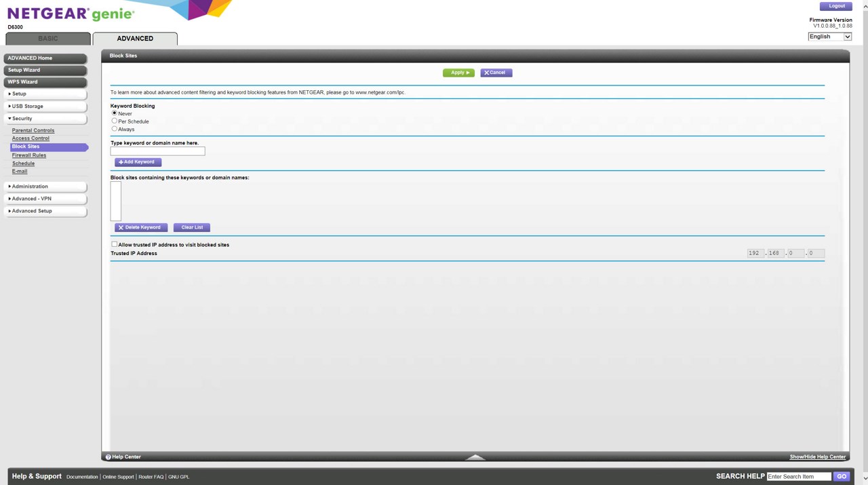
Task: Select Block Sites in the Security menu
Action: (49, 147)
